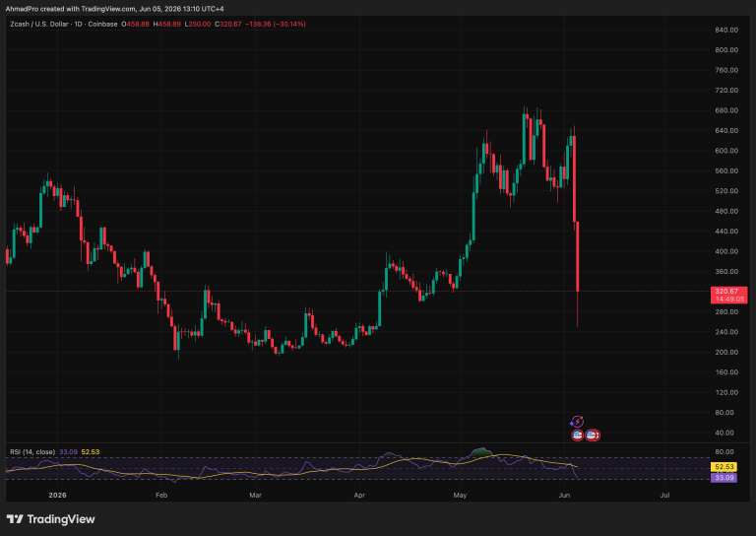Click the high value H458.89

(166, 24)
